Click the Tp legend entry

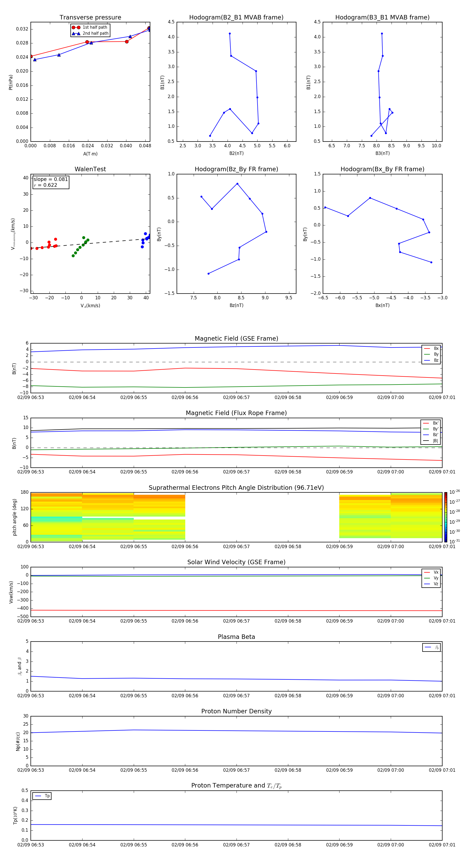coord(42,796)
